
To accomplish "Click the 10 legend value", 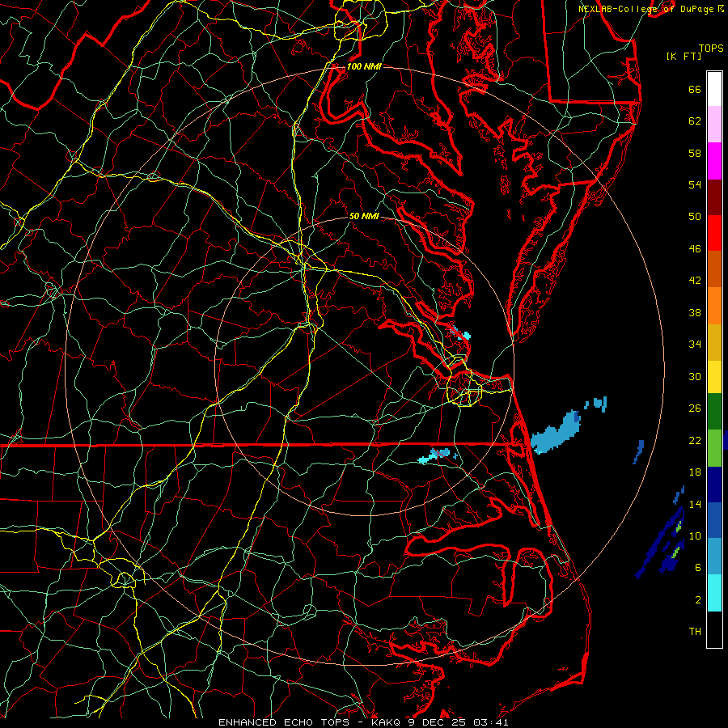I will [x=695, y=535].
